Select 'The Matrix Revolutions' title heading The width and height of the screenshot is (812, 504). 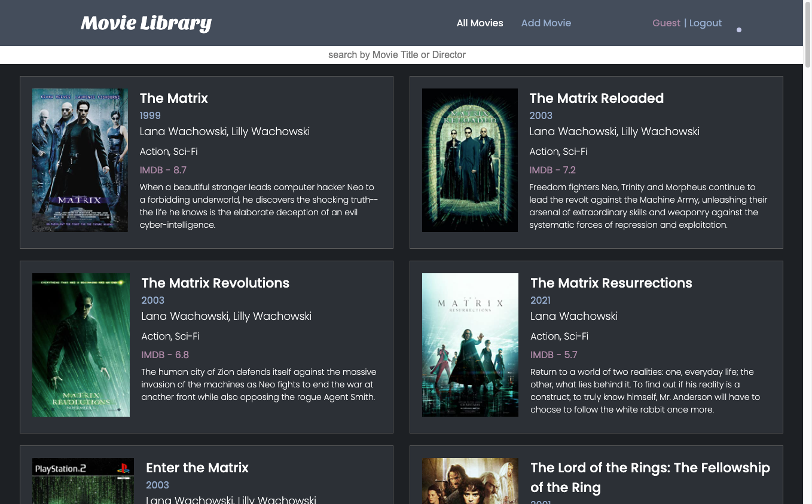point(215,283)
